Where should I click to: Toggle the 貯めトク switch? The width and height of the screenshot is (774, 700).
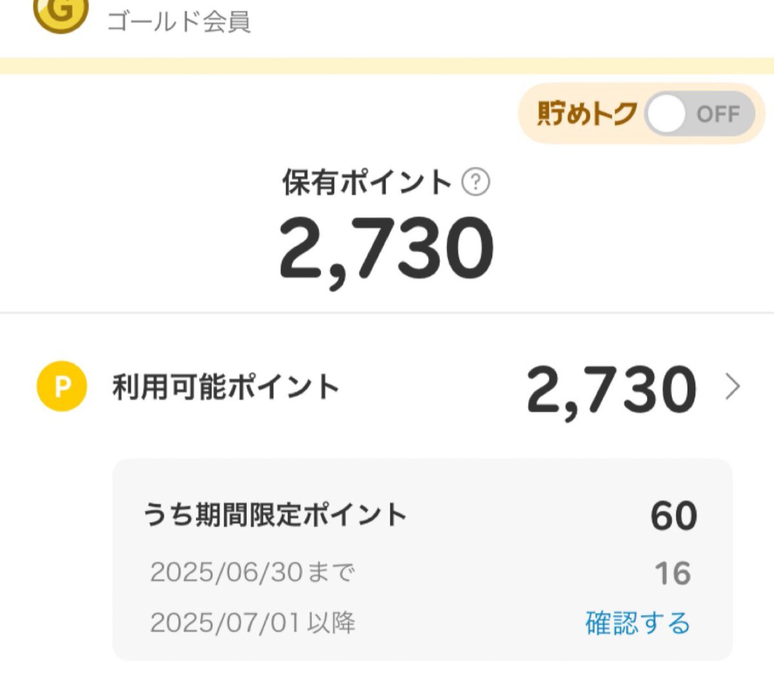pyautogui.click(x=699, y=114)
